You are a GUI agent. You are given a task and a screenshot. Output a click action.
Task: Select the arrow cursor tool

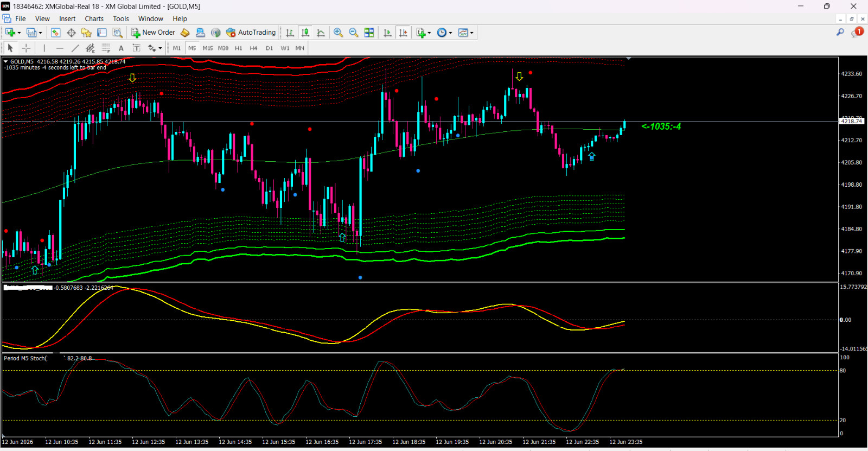(10, 48)
